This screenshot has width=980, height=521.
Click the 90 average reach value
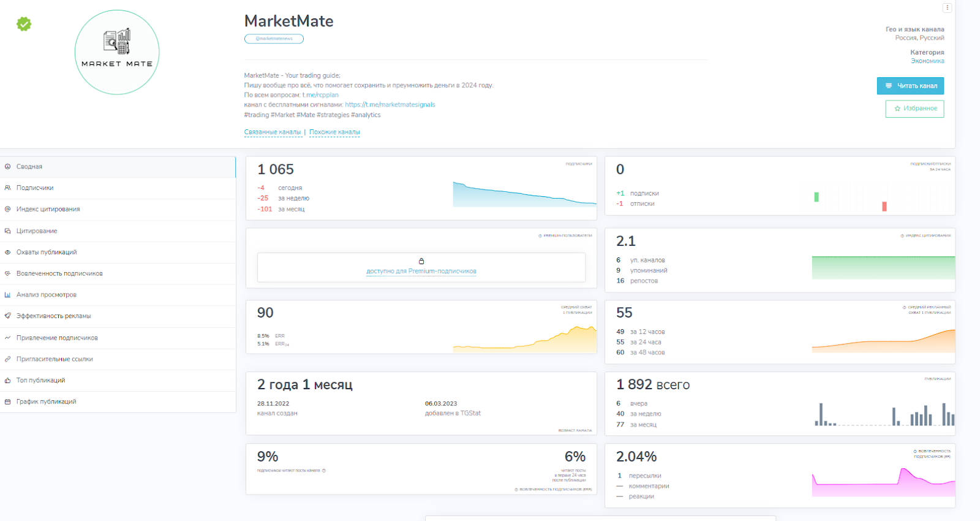pyautogui.click(x=265, y=313)
